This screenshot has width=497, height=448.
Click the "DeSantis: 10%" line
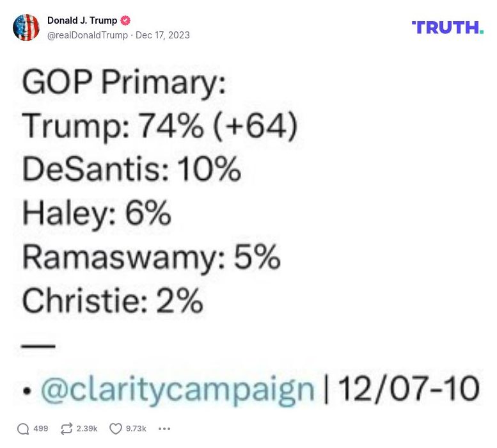click(132, 170)
